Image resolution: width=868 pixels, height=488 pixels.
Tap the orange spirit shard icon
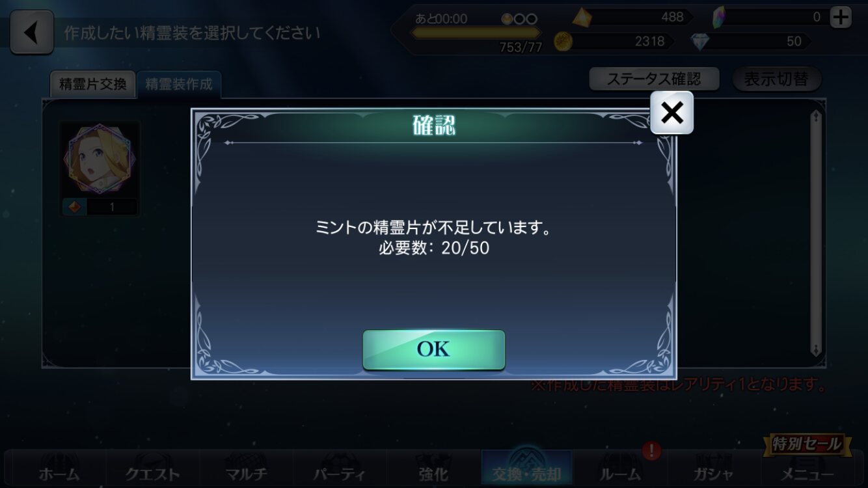pos(582,18)
